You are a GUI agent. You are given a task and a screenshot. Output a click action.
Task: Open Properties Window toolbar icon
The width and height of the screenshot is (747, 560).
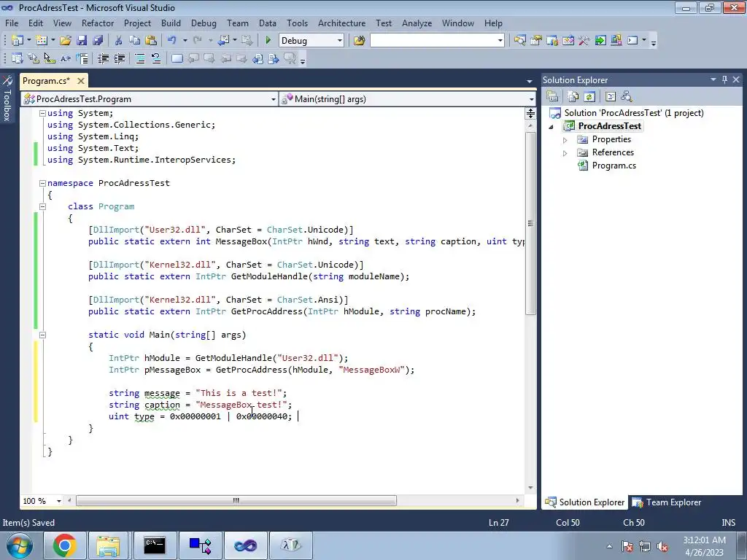tap(536, 41)
